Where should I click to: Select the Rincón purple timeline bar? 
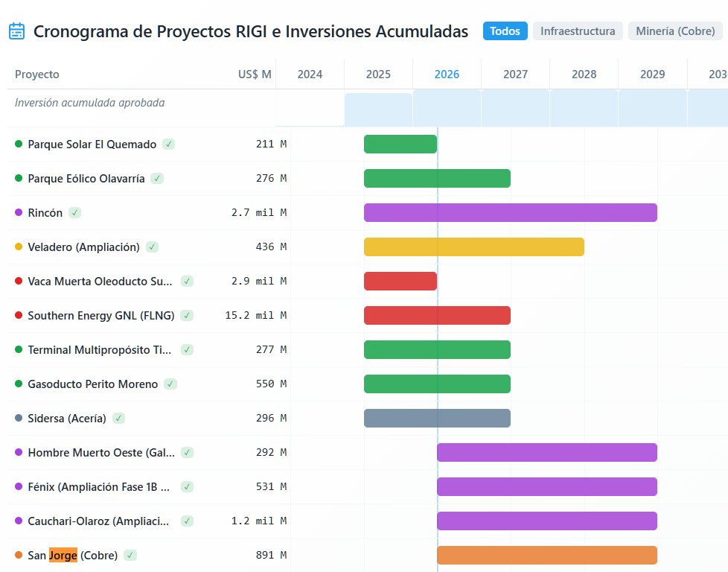(x=510, y=213)
